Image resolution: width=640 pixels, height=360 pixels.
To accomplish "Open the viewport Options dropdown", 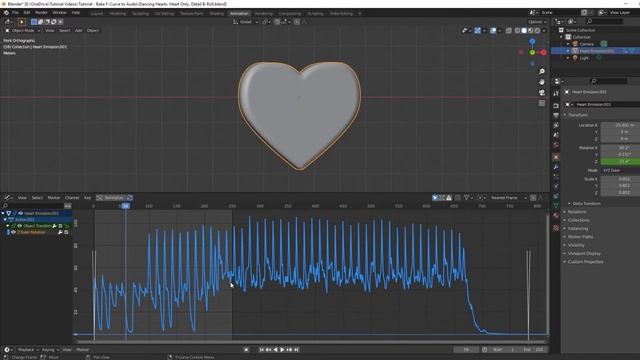I will (537, 22).
